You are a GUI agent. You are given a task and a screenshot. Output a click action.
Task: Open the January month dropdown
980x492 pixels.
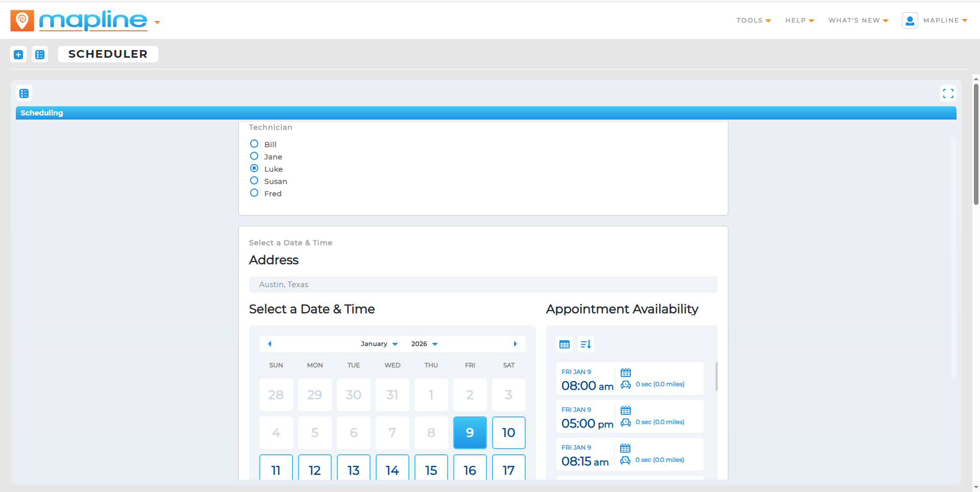tap(379, 343)
